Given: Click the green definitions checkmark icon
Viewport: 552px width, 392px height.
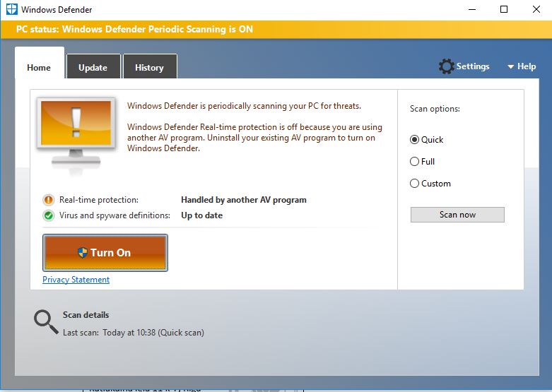Looking at the screenshot, I should (x=48, y=215).
